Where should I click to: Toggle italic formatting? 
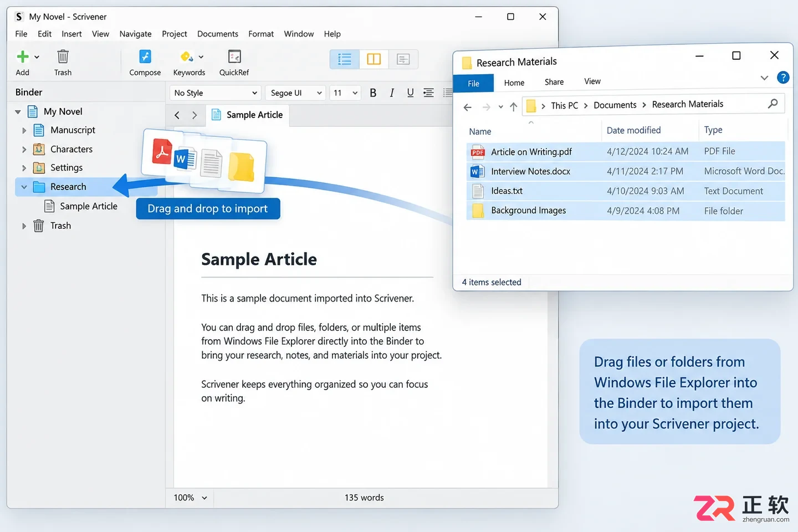click(392, 93)
